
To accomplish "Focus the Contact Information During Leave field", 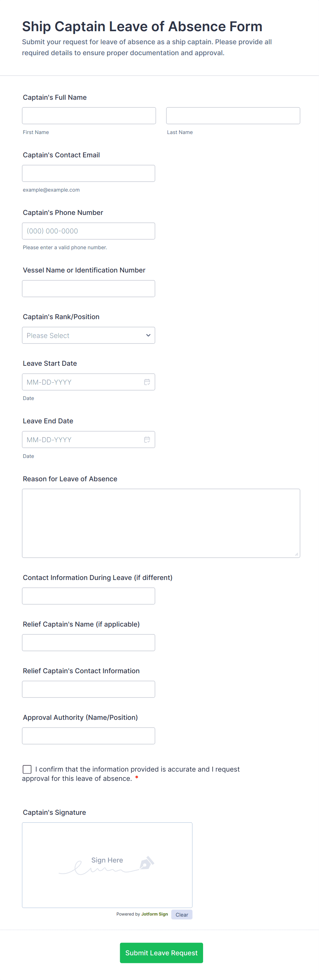I will [88, 596].
